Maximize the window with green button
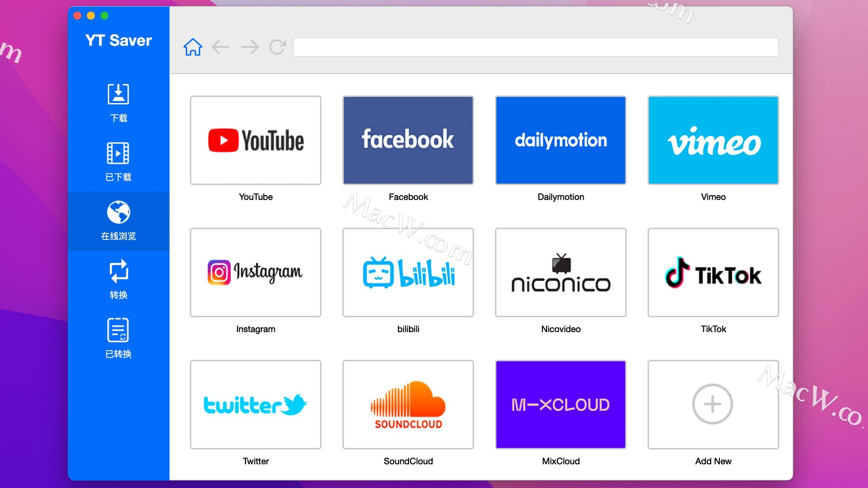This screenshot has width=868, height=488. tap(104, 16)
